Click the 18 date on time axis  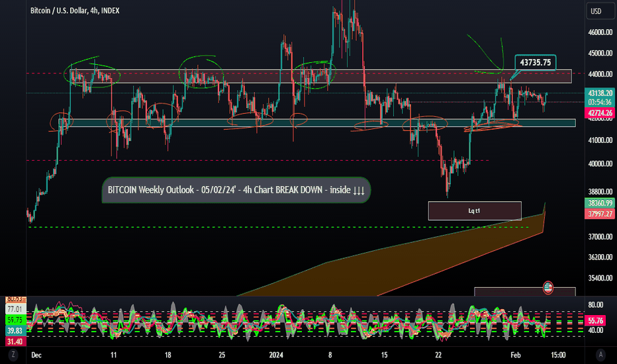click(x=167, y=355)
